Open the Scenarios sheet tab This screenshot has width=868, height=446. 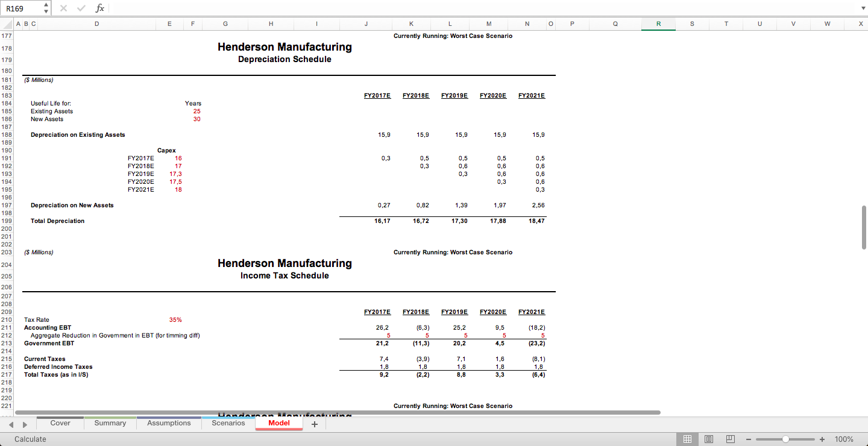coord(228,423)
